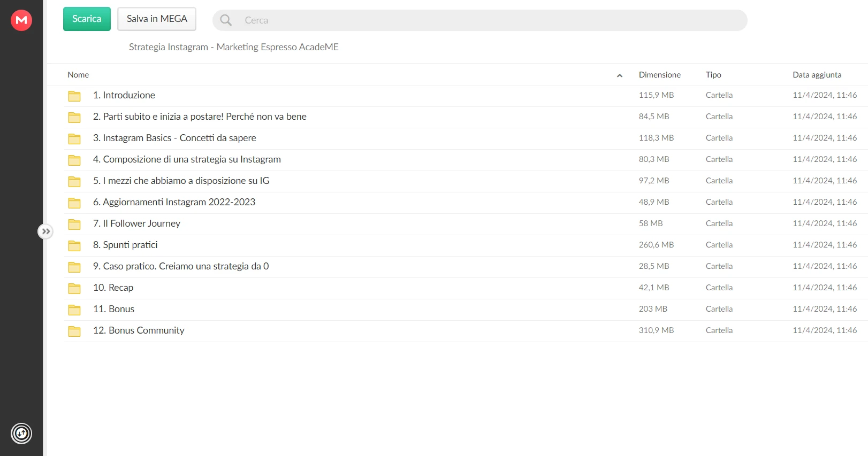This screenshot has height=456, width=868.
Task: Click the MEGA logo icon
Action: click(21, 20)
